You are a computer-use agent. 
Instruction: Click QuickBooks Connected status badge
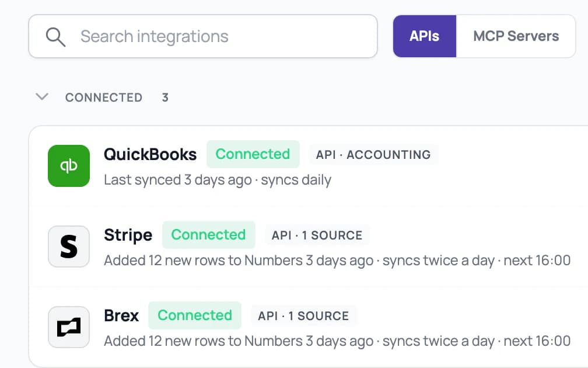[253, 154]
